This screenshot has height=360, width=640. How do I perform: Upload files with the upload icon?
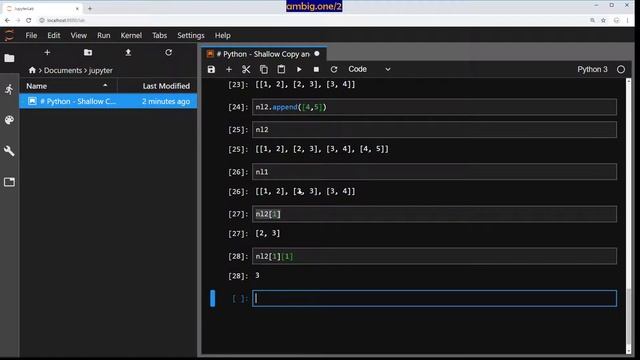pyautogui.click(x=128, y=52)
